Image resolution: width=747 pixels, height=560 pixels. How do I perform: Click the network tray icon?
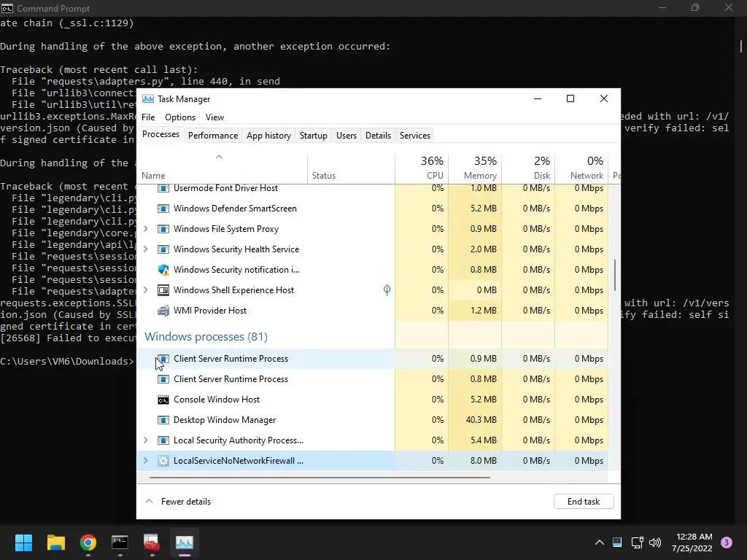pos(637,542)
